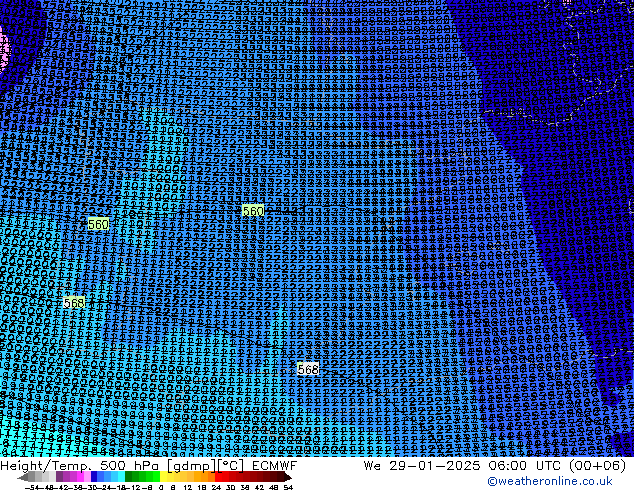
Task: Pick the cyan swatch in the color legend
Action: (x=121, y=476)
